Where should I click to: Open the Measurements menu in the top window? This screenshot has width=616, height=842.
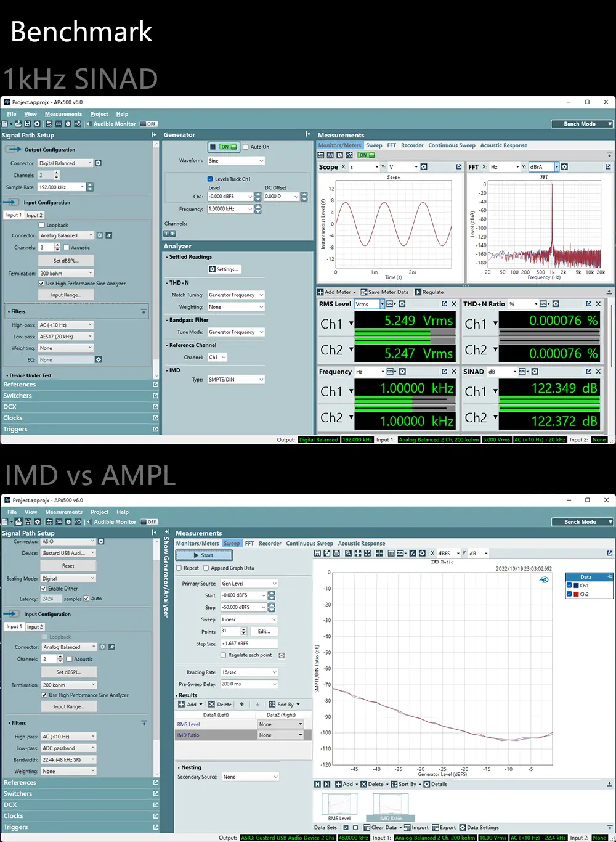point(63,114)
